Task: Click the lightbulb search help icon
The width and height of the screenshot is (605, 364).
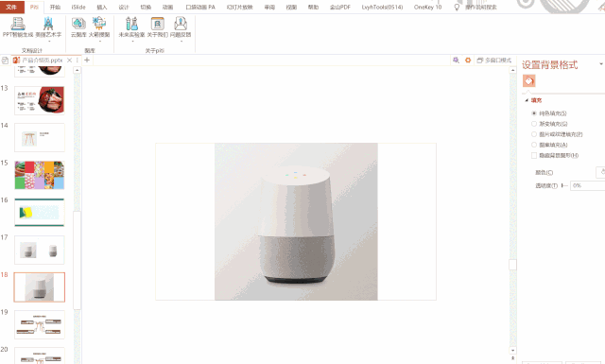Action: (x=457, y=7)
